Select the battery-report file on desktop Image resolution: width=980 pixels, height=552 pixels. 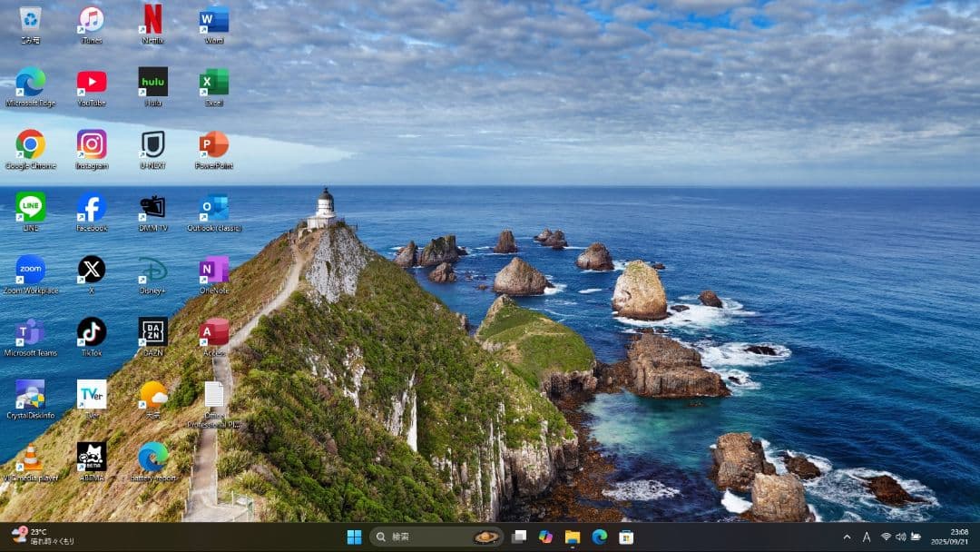(152, 458)
